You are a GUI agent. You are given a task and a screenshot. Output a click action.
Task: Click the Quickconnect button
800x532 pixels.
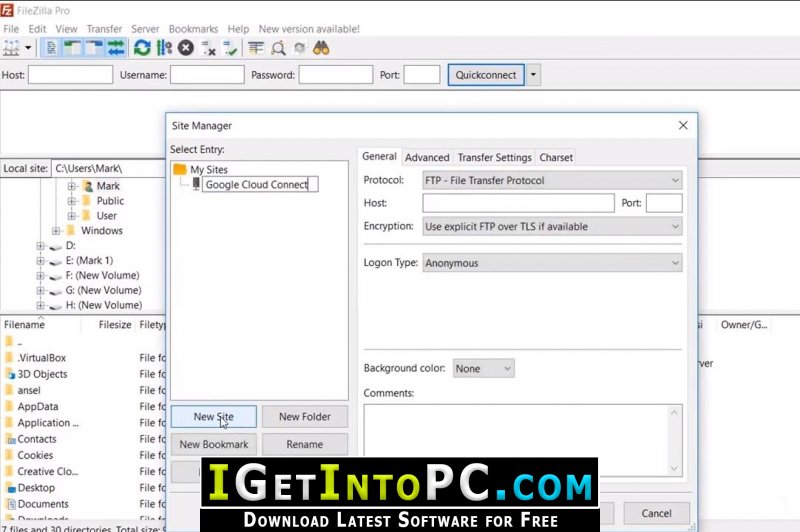(486, 75)
